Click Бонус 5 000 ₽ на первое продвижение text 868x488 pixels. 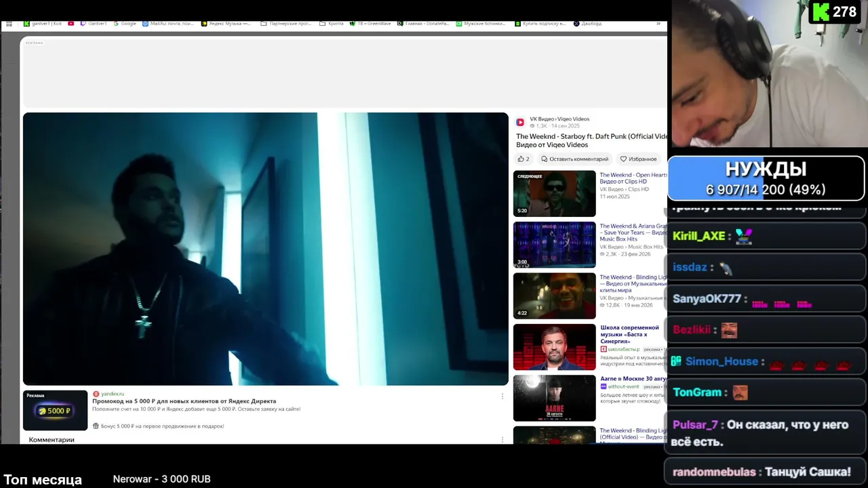(x=163, y=426)
